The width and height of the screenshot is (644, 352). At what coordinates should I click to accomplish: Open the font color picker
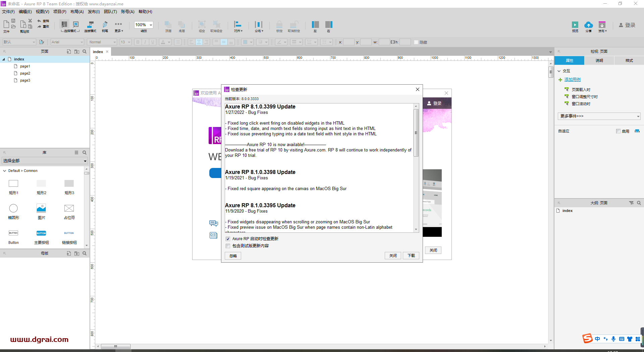(164, 42)
